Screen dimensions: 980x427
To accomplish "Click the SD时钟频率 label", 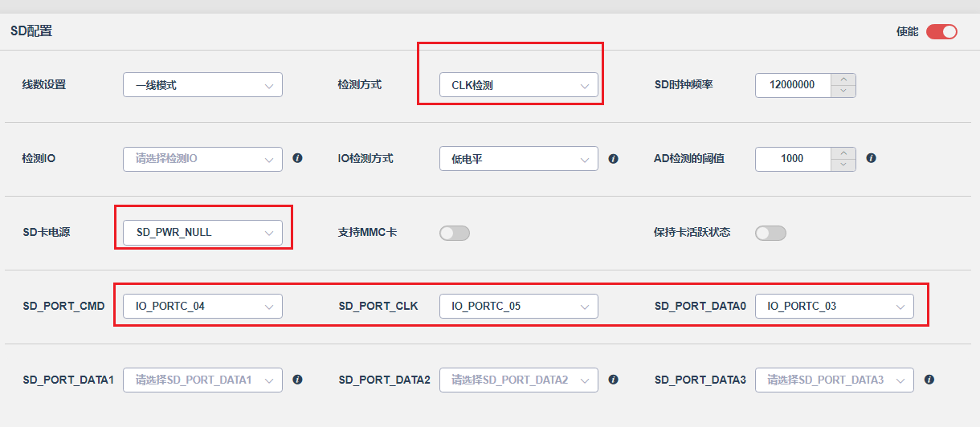I will pyautogui.click(x=684, y=84).
